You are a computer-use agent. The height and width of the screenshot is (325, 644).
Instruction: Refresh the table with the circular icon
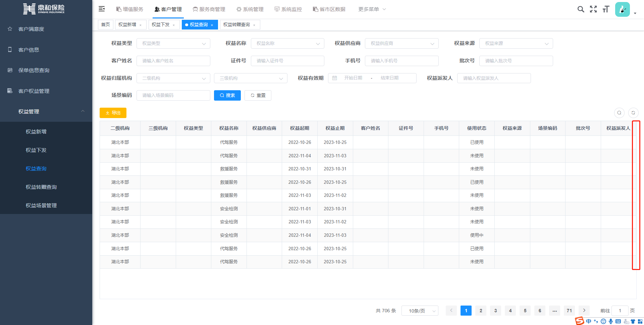pos(633,113)
